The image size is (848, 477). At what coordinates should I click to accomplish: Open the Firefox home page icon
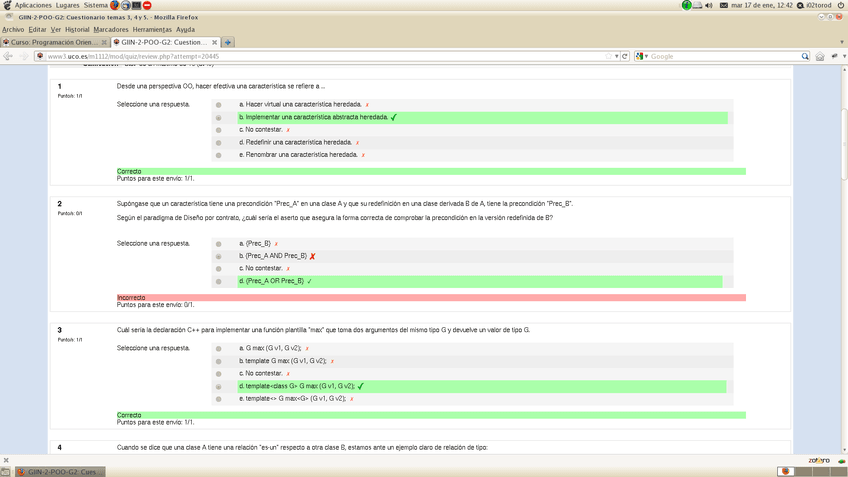click(820, 56)
